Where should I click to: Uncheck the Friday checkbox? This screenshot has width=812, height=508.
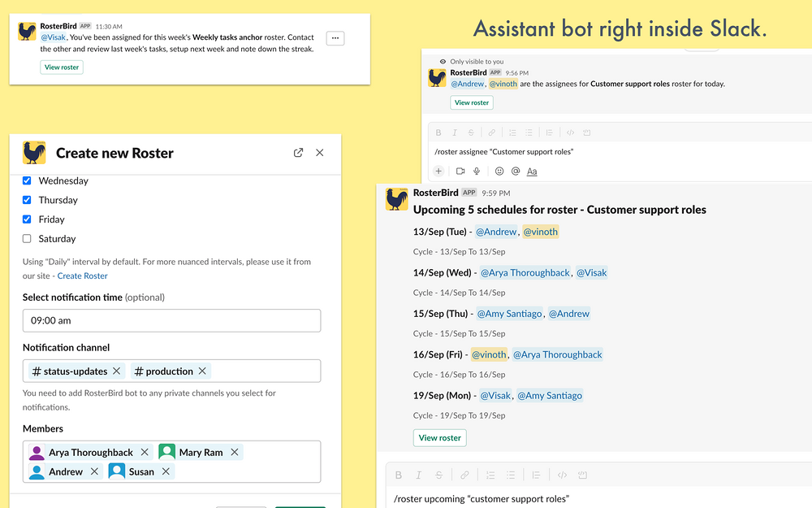pyautogui.click(x=27, y=219)
